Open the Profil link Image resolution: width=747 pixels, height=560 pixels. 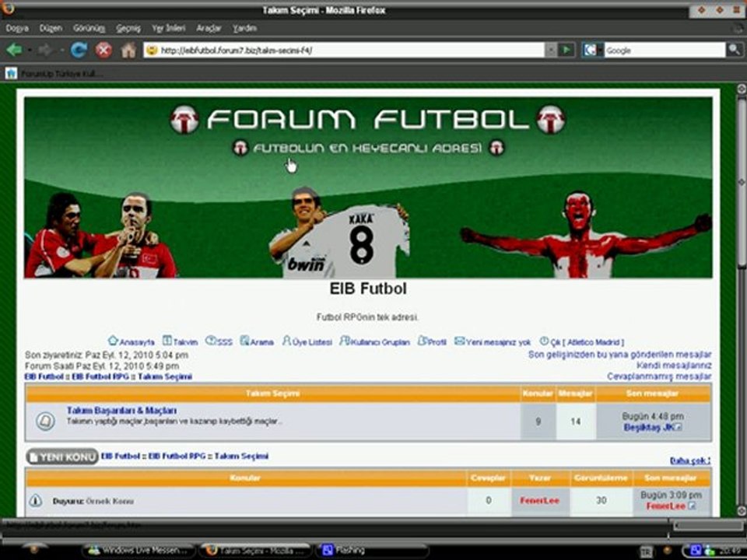(x=432, y=341)
